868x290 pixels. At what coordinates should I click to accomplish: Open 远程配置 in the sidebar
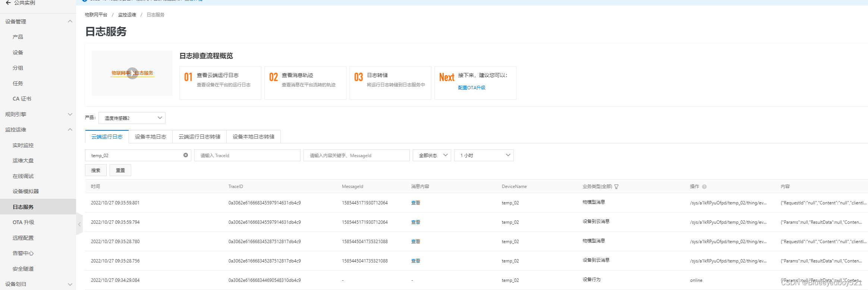coord(23,238)
